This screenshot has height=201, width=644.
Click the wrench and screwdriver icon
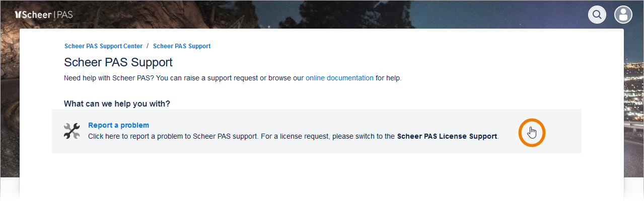coord(72,131)
